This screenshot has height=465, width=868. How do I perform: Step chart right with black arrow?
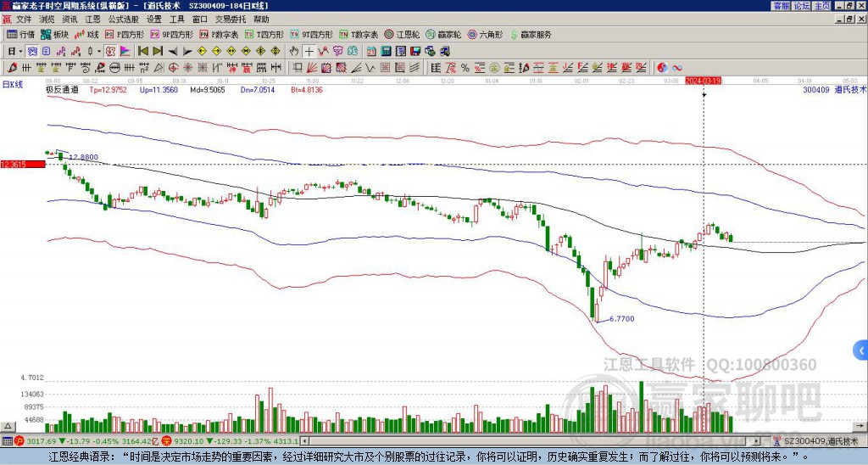coord(187,52)
